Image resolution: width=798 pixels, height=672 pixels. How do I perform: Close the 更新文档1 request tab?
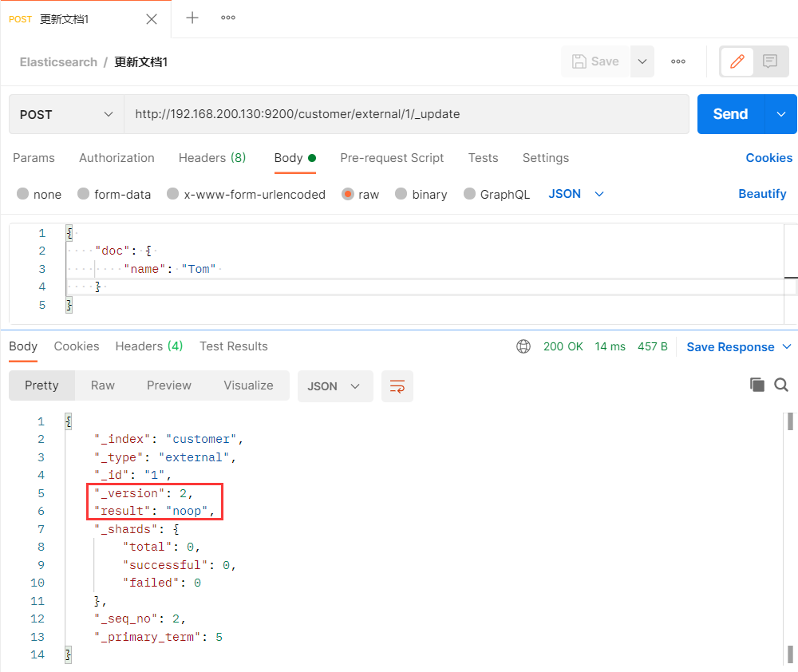tap(151, 19)
